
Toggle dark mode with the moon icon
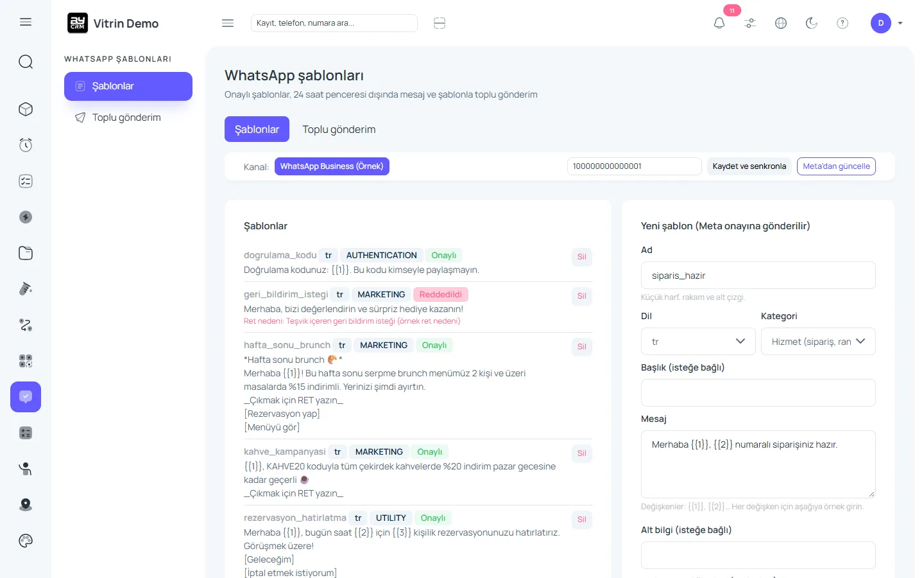812,23
